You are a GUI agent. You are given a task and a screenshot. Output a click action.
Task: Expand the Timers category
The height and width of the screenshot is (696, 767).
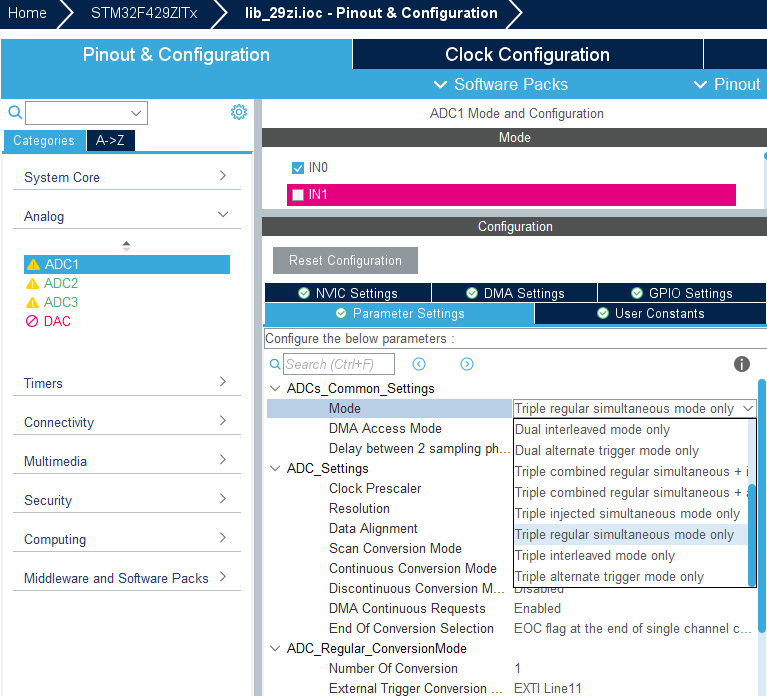tap(223, 382)
